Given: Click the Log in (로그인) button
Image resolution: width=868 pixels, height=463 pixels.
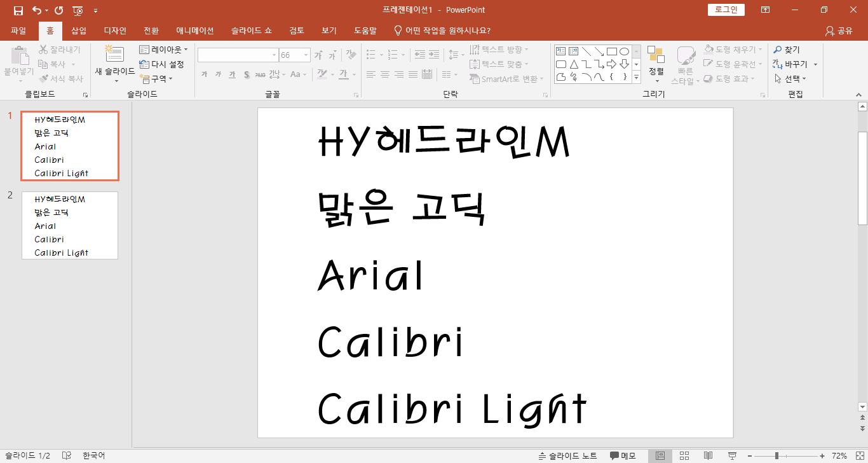Looking at the screenshot, I should point(726,10).
